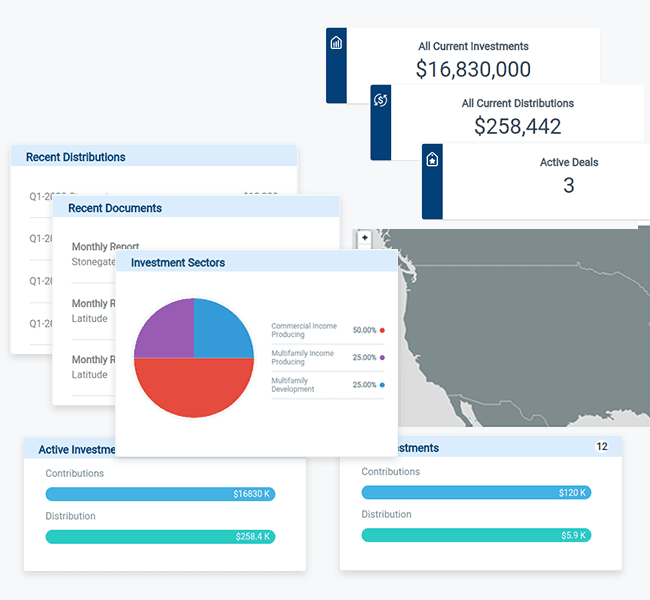650x600 pixels.
Task: Click the $16830 K contributions bar
Action: pyautogui.click(x=160, y=494)
